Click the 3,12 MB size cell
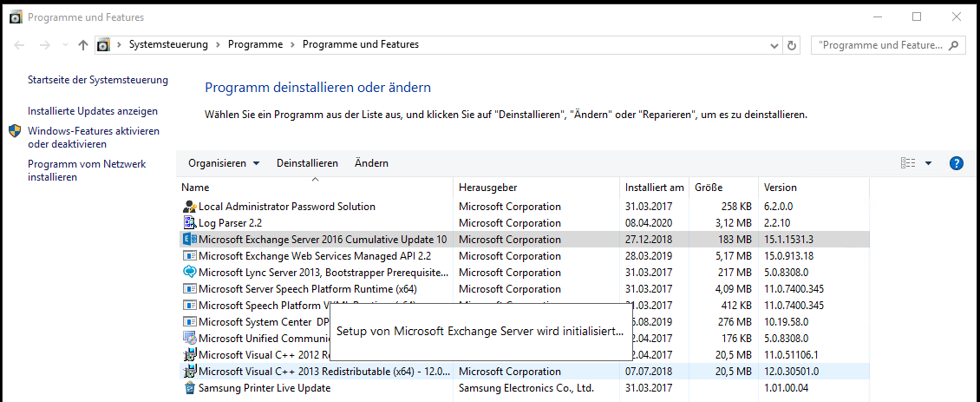The image size is (980, 402). (x=733, y=223)
